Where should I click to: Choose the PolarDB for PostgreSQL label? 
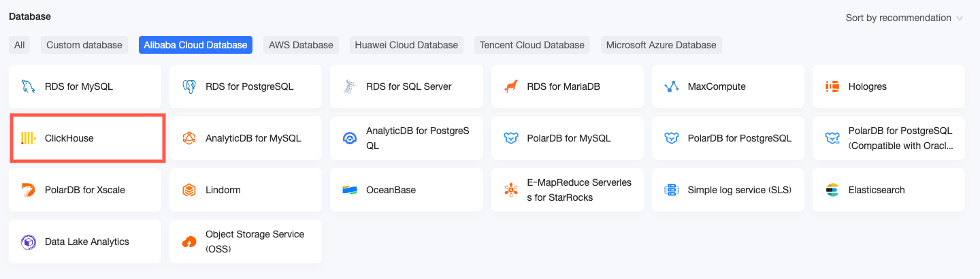click(740, 138)
